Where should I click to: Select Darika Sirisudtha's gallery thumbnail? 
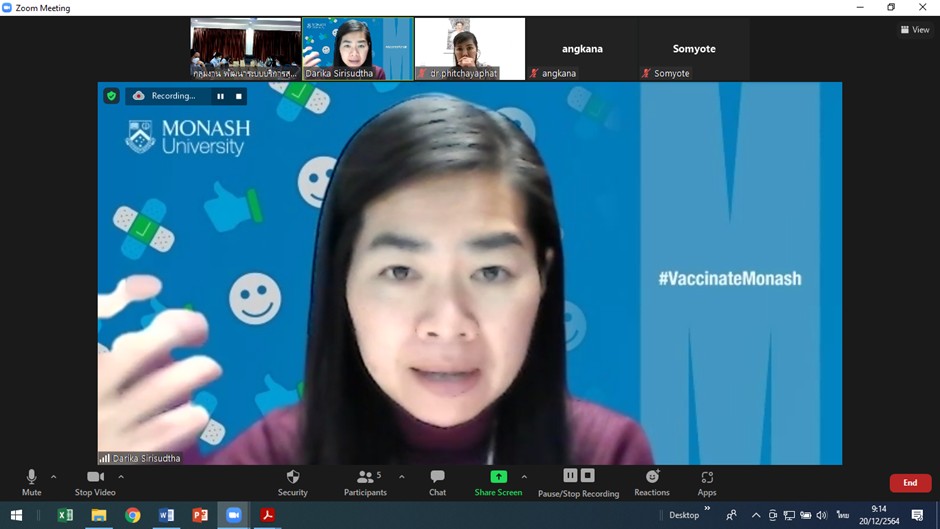point(358,49)
